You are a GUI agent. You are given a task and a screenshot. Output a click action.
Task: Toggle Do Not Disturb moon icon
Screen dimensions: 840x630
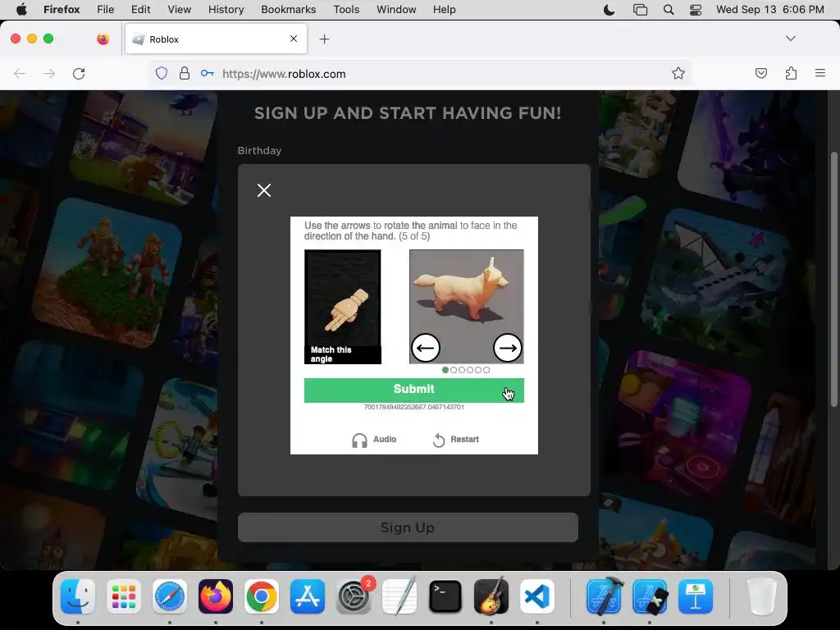609,10
